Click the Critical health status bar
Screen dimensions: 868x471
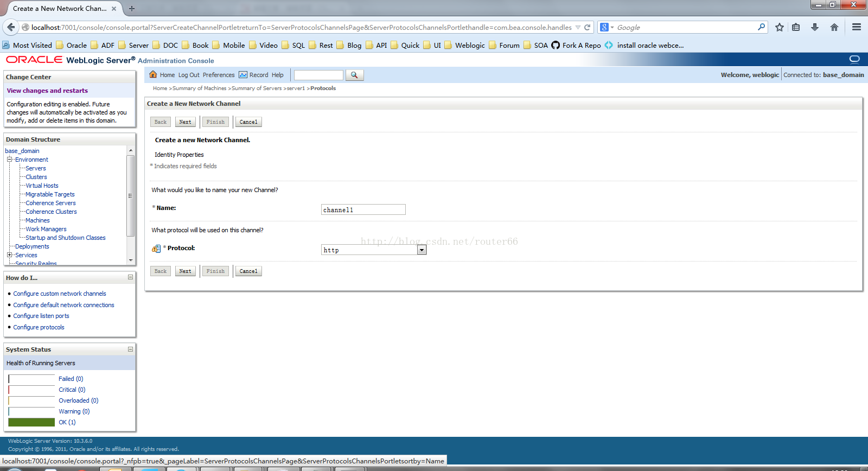(x=31, y=390)
